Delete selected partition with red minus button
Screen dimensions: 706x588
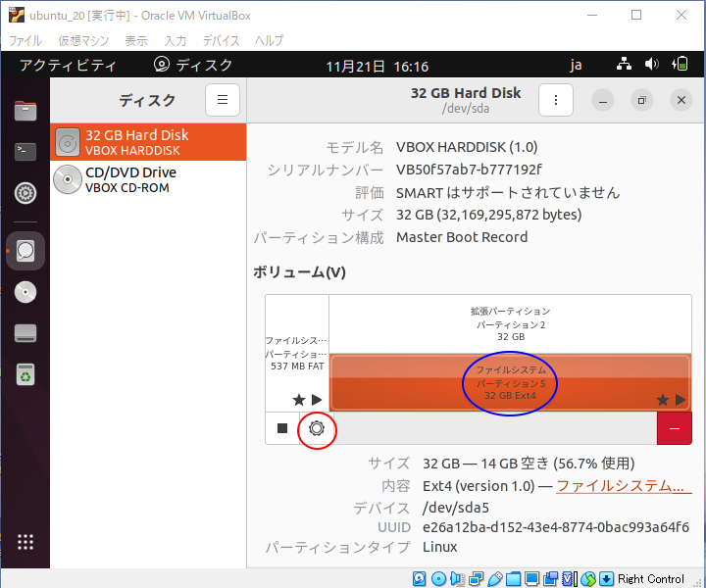coord(674,428)
